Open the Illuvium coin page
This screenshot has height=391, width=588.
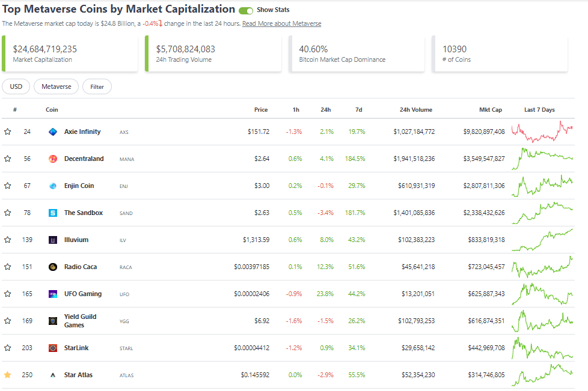76,239
